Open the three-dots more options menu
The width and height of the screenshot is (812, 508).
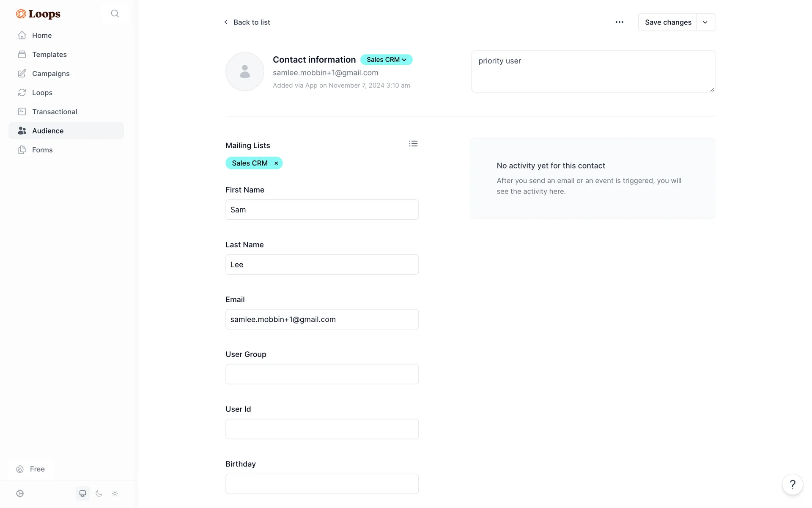coord(619,22)
